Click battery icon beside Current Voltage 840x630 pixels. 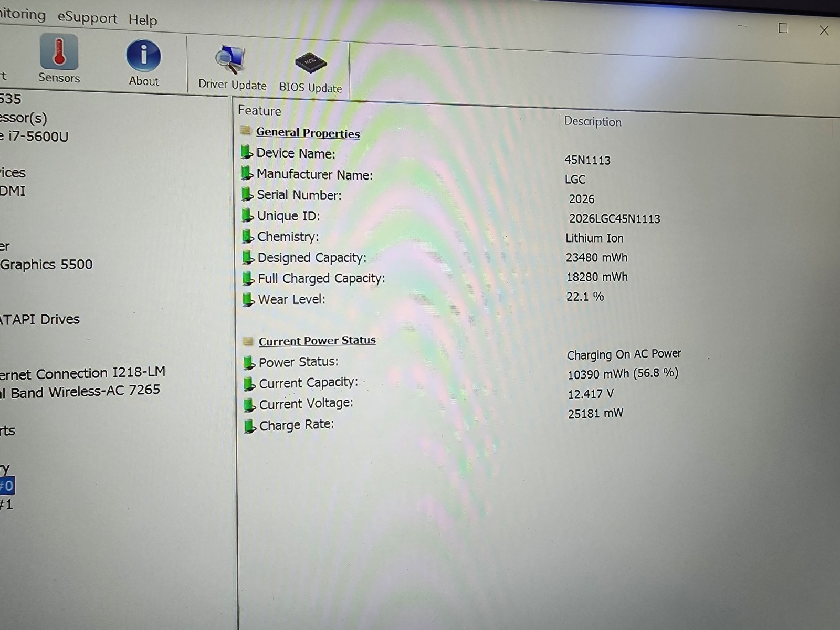[249, 405]
